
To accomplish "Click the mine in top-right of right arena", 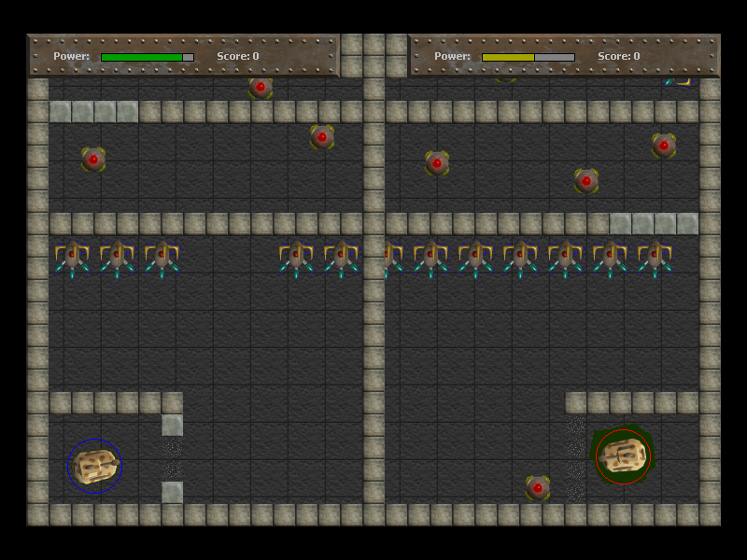I will point(664,146).
